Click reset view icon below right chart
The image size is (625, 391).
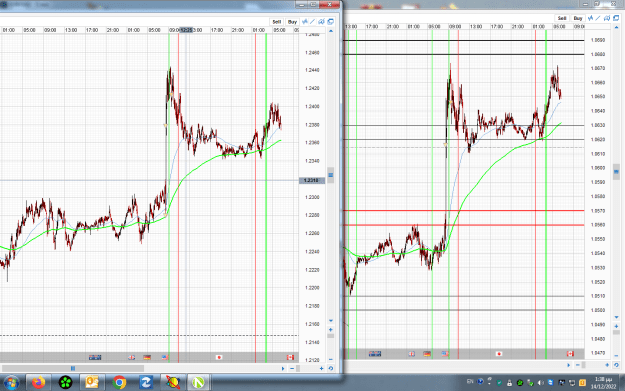616,365
